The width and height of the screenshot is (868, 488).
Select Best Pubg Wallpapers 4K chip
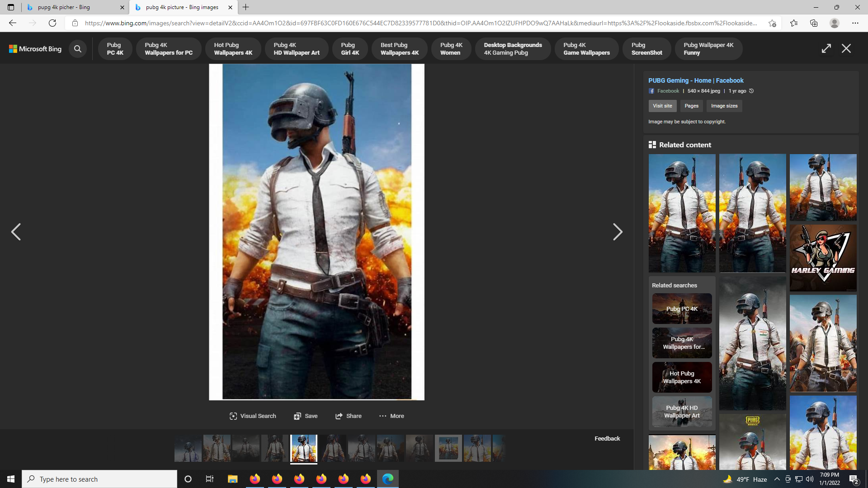tap(400, 49)
